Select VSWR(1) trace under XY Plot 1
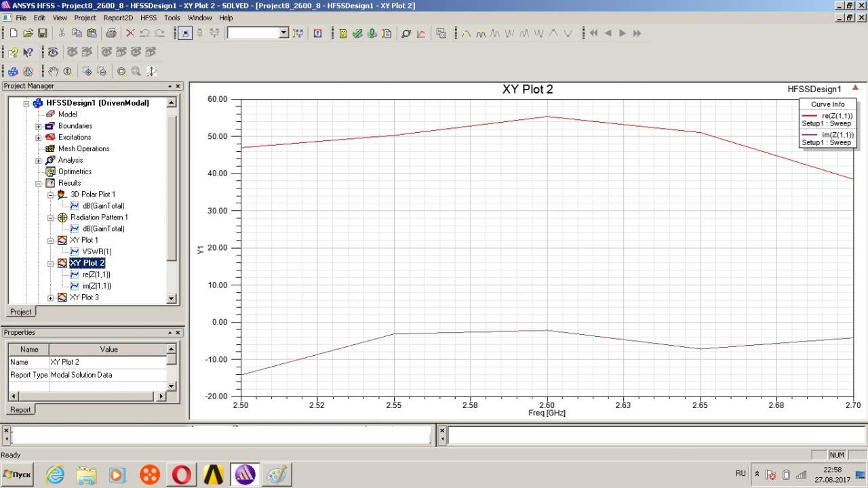 point(96,251)
